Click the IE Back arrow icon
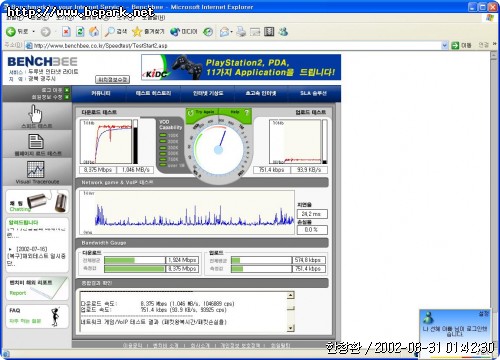This screenshot has height=360, width=500. pos(11,32)
